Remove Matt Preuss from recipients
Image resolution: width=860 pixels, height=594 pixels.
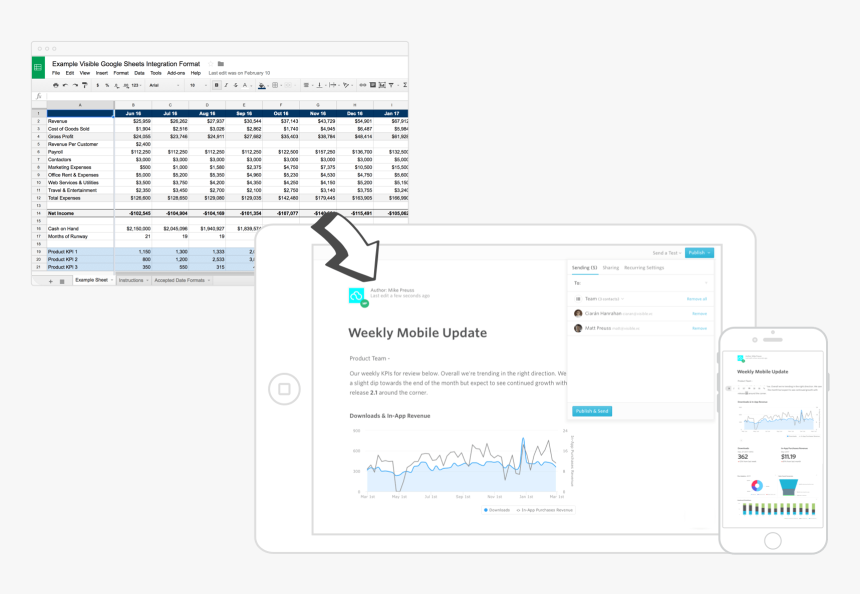(x=699, y=329)
